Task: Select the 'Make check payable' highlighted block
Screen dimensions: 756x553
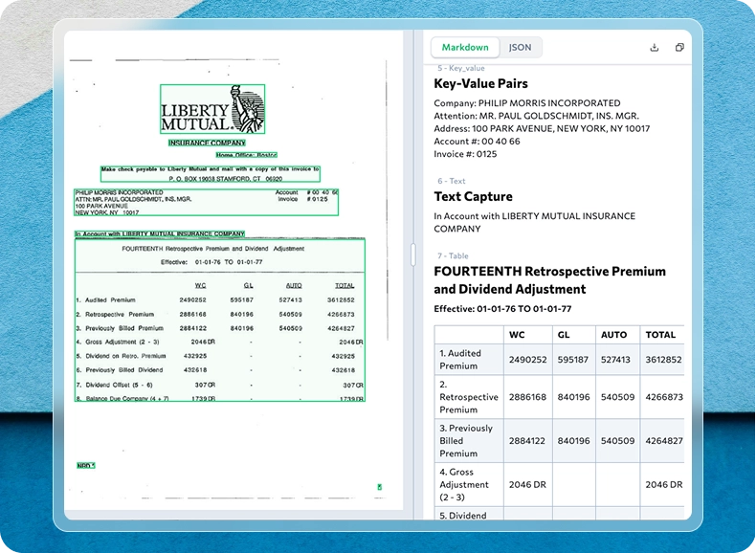Action: click(x=211, y=174)
